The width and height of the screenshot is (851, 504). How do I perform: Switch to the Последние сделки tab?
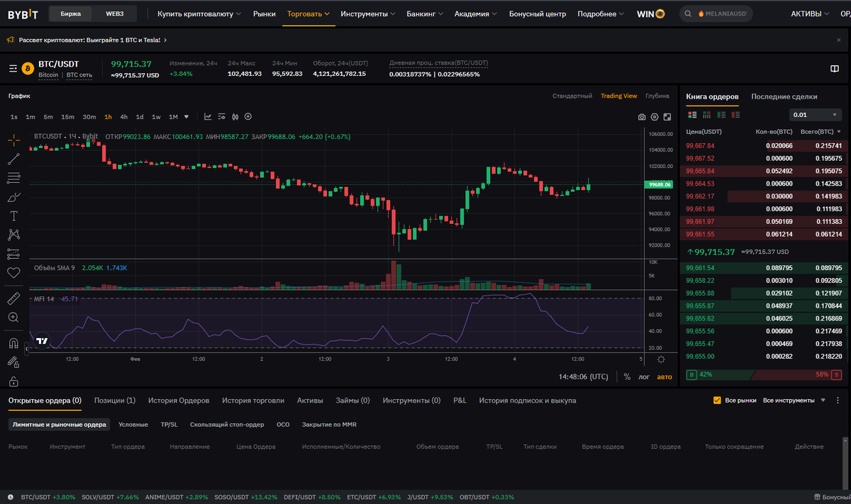784,96
